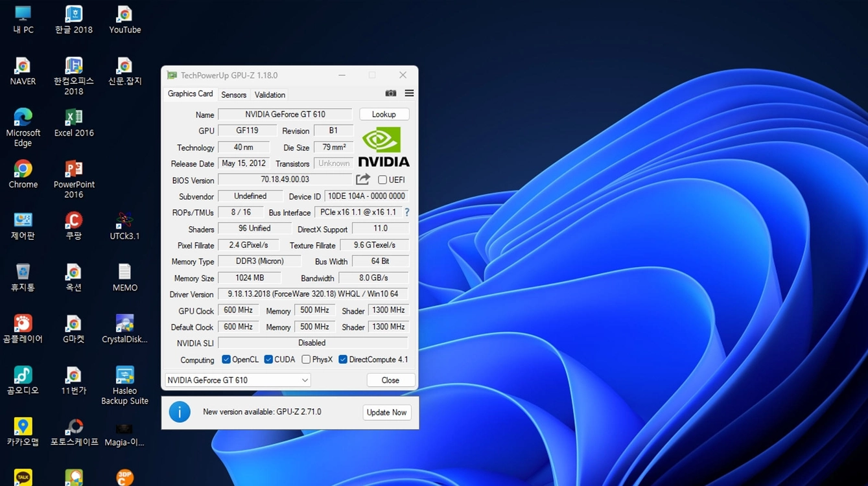Click the Bus Interface question mark

[x=407, y=212]
